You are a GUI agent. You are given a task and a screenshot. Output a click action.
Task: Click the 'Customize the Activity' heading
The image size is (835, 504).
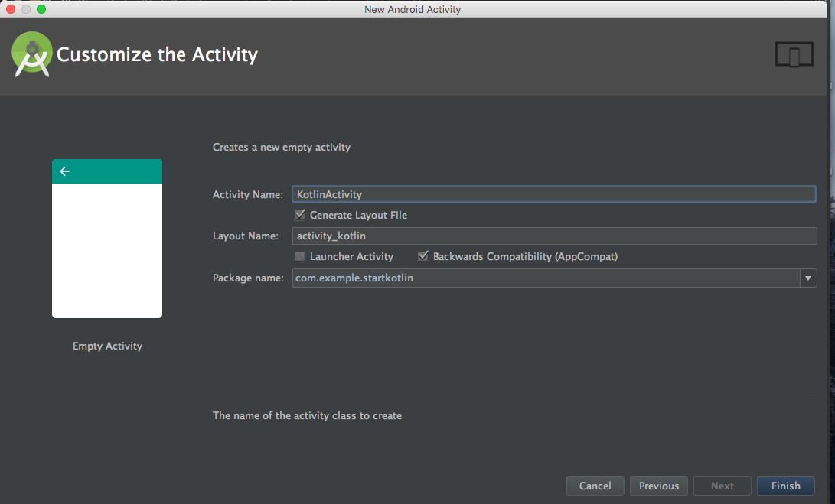[157, 54]
